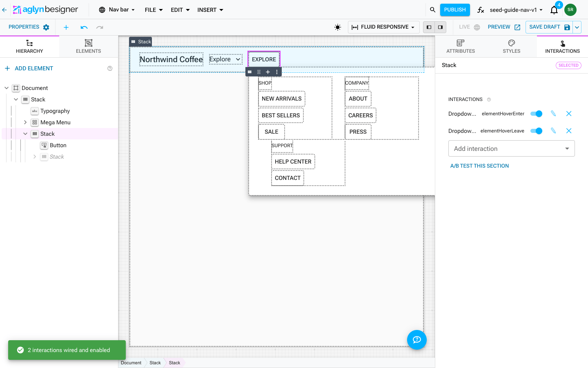
Task: Click the undo arrow icon
Action: click(84, 27)
